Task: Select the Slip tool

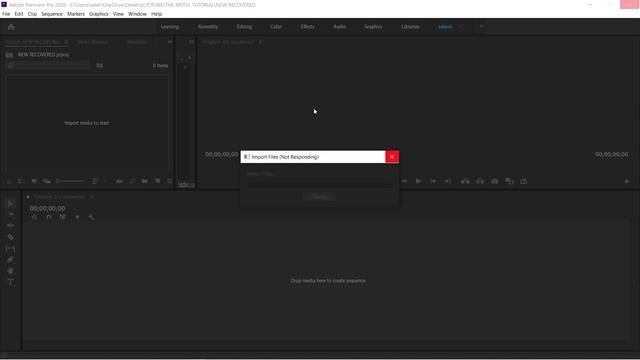Action: pyautogui.click(x=11, y=248)
